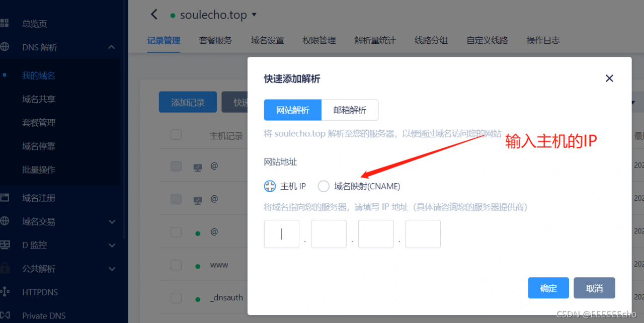Screen dimensions: 644x323
Task: Confirm with the 确定 button
Action: pyautogui.click(x=548, y=288)
